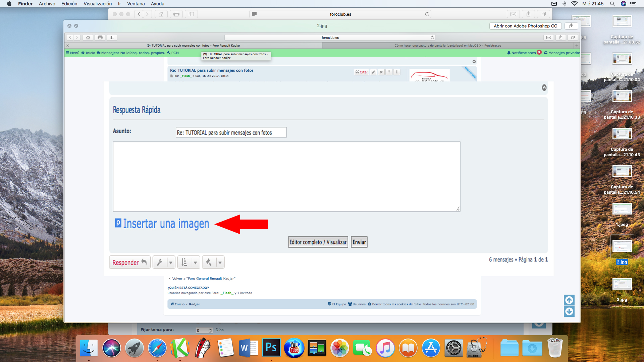
Task: Click Safari reload page icon
Action: click(x=427, y=14)
